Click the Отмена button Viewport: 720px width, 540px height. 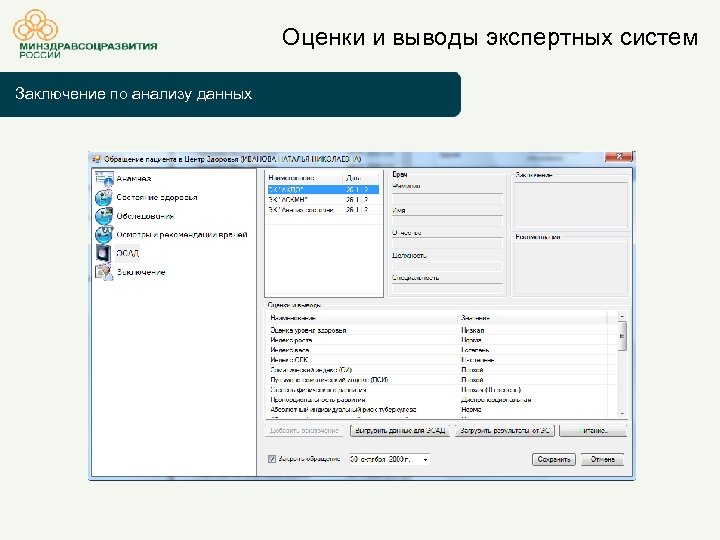coord(602,459)
